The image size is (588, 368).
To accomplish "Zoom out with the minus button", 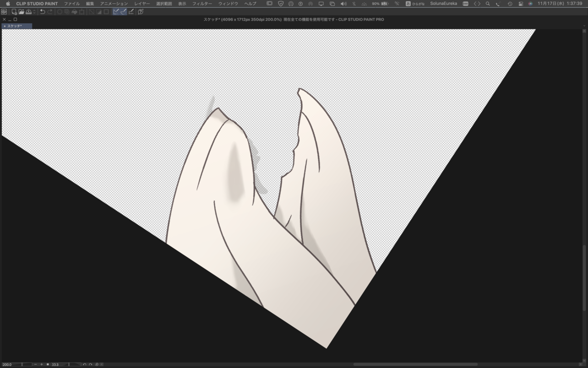I will (35, 365).
